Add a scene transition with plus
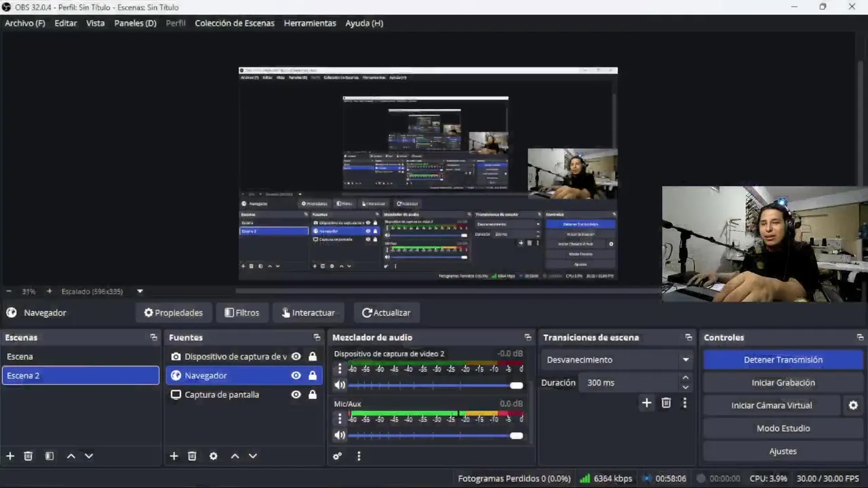 646,403
